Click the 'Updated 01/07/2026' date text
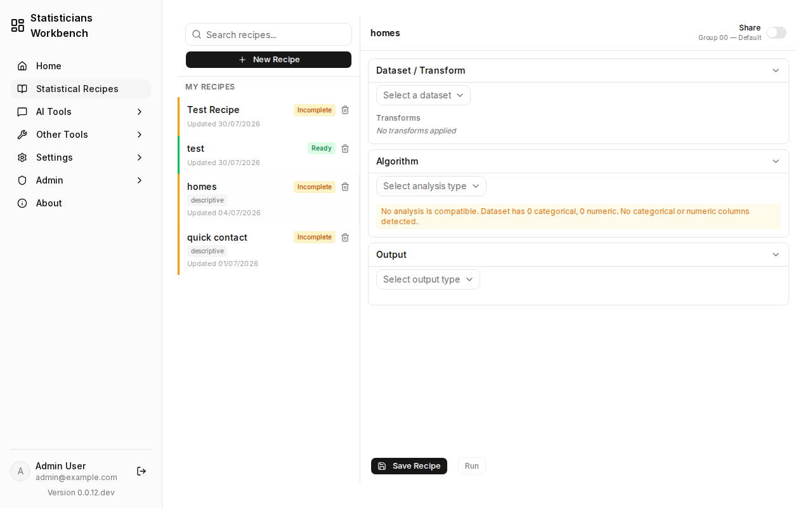812x508 pixels. (223, 264)
